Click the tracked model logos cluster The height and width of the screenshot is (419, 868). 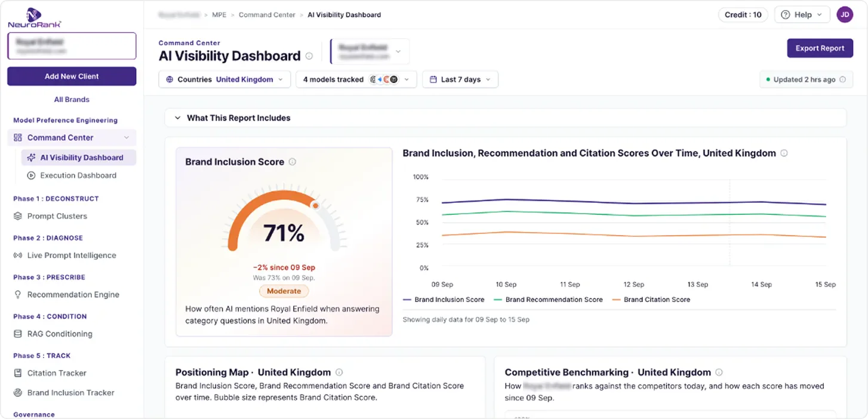[x=384, y=79]
